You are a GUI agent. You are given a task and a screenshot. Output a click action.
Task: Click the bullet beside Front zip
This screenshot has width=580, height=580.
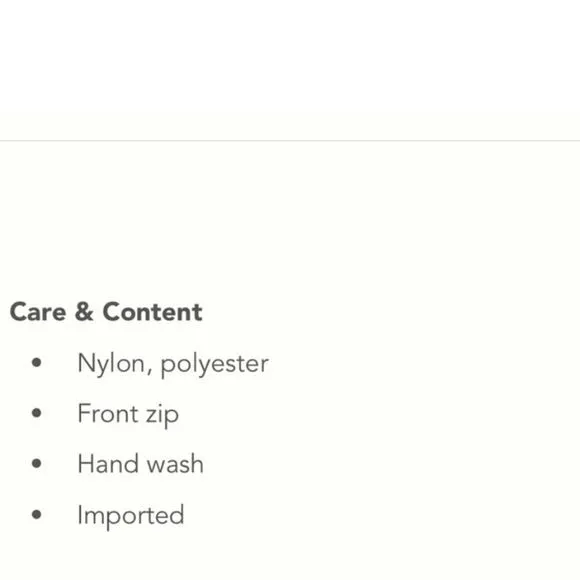coord(37,413)
